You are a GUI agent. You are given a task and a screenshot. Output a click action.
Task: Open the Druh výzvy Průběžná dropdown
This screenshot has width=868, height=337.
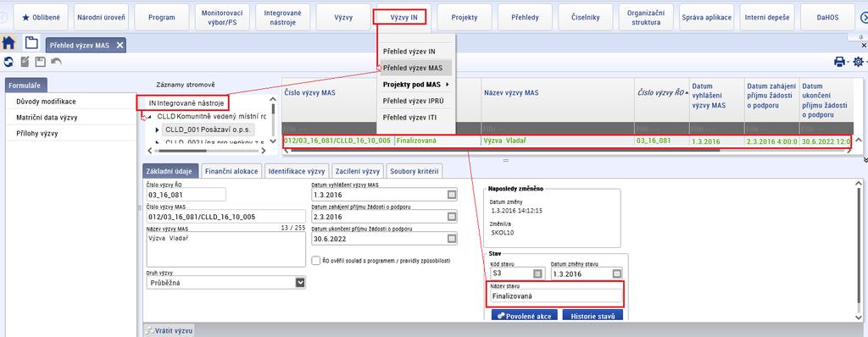300,283
